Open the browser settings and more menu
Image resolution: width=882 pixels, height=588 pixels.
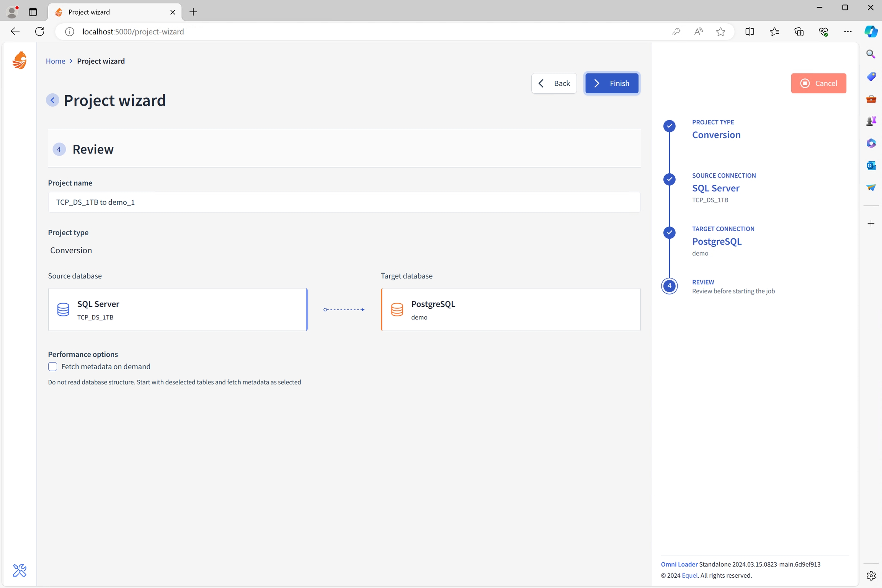pos(848,32)
